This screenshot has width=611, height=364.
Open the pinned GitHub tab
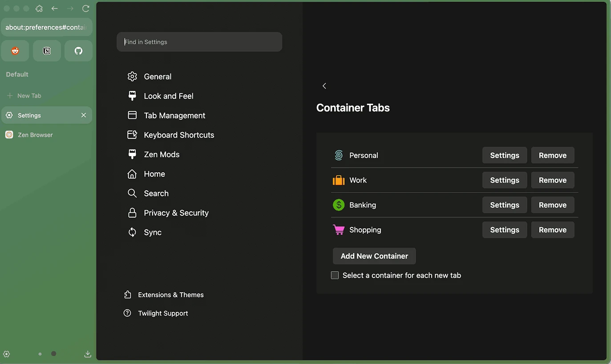[78, 51]
